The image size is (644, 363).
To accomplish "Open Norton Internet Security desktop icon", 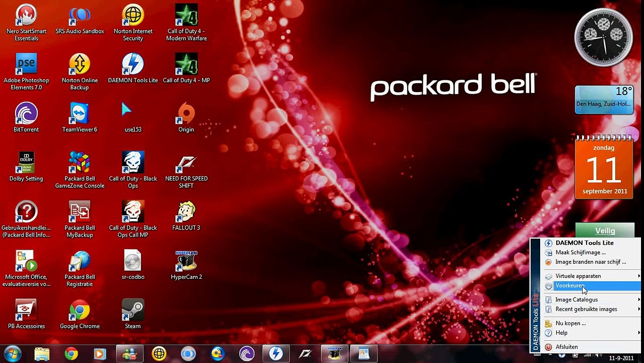I will 133,23.
